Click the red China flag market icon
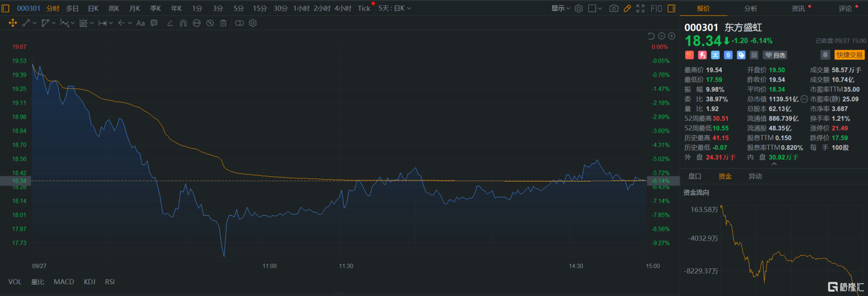This screenshot has width=868, height=296. click(689, 55)
